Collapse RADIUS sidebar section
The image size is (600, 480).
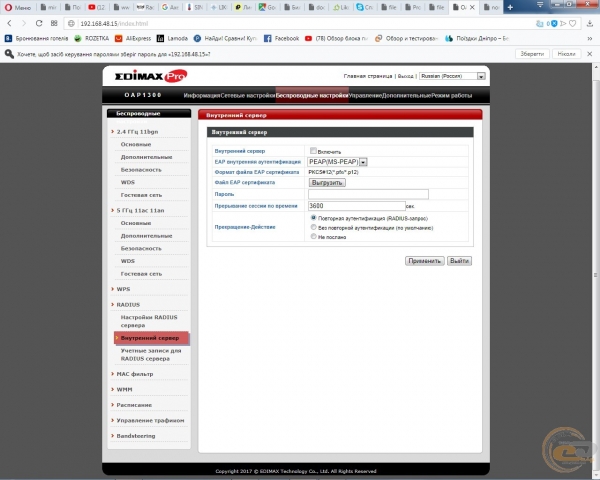128,305
